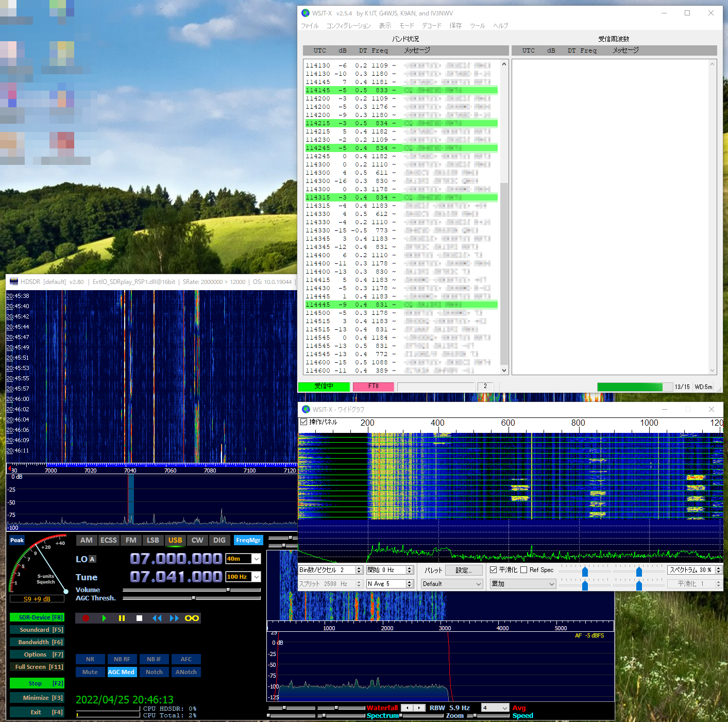Click the Tune frequency 07.041.000 display

tap(176, 577)
